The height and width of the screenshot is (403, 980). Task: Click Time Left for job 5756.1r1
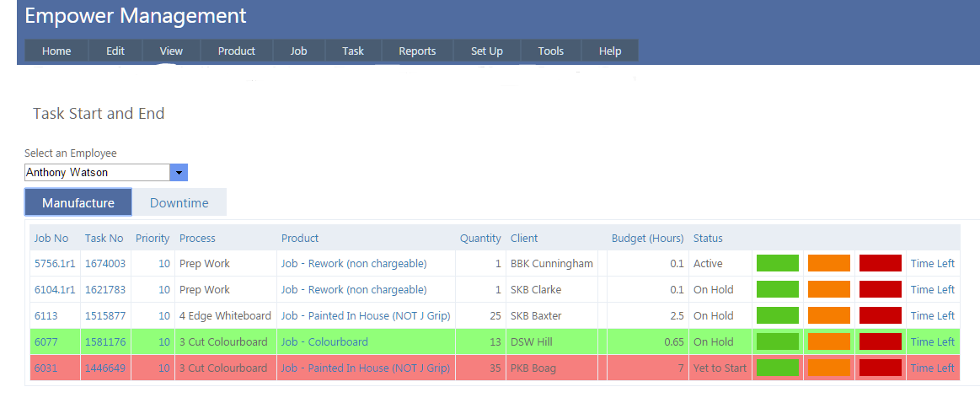(x=932, y=263)
